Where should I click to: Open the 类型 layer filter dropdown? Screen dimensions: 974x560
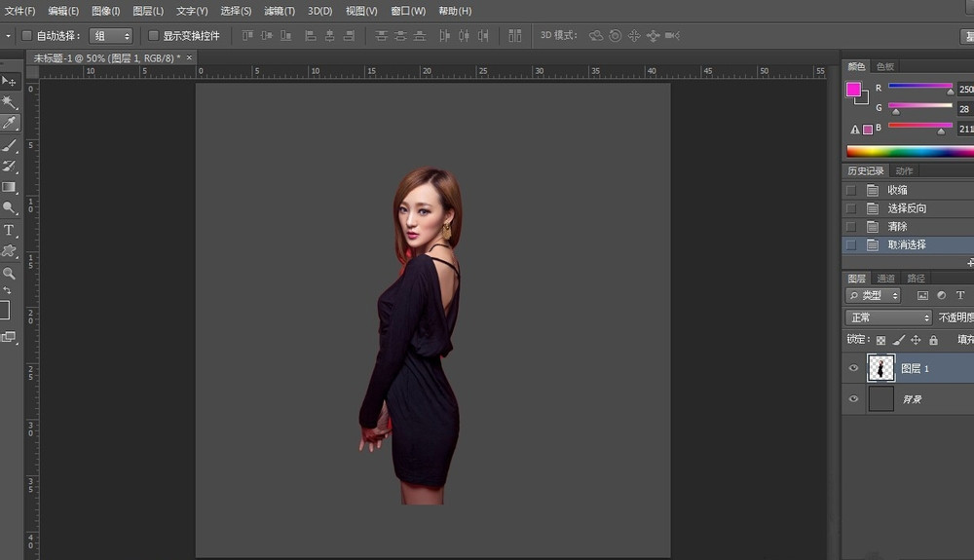(874, 295)
